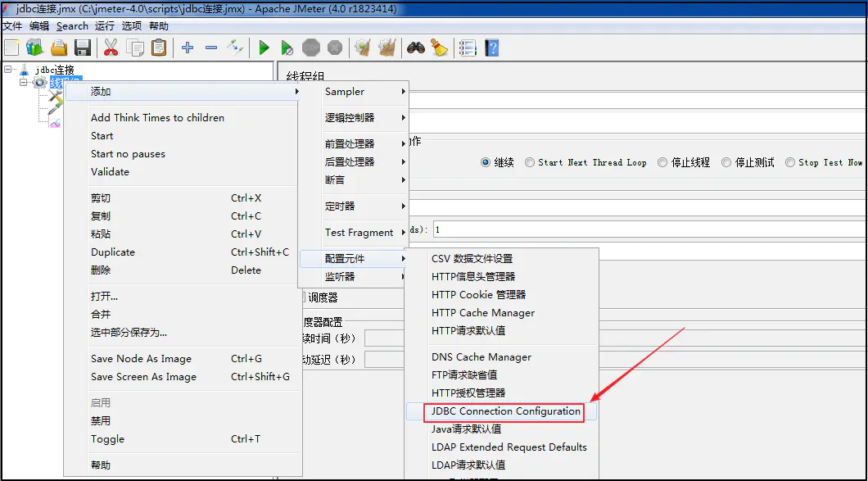Click 选中部分保存为... menu entry

pyautogui.click(x=182, y=333)
